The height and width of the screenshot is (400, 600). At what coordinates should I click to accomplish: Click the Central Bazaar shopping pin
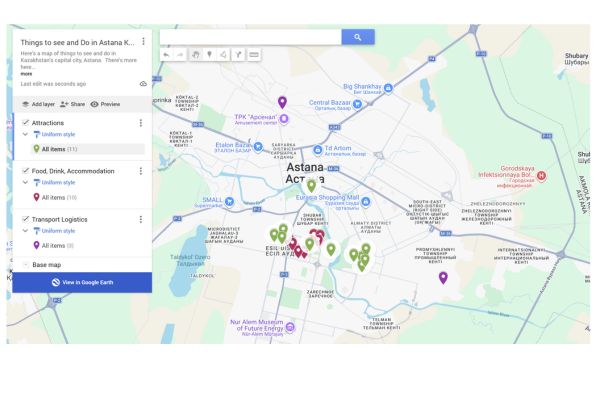pos(357,104)
